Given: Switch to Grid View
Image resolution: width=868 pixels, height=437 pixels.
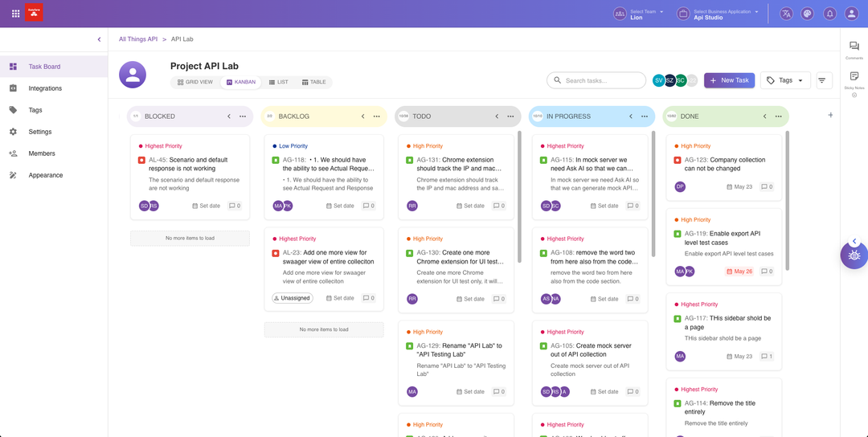Looking at the screenshot, I should [195, 82].
